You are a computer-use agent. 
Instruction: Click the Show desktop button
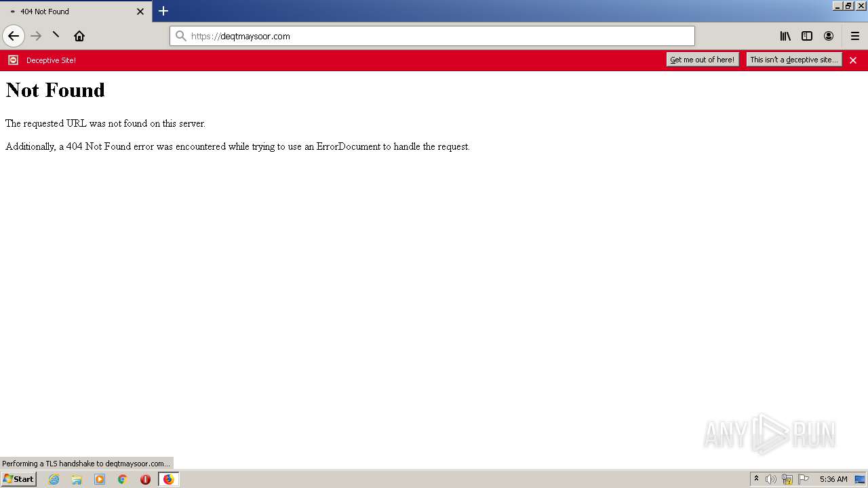(860, 479)
